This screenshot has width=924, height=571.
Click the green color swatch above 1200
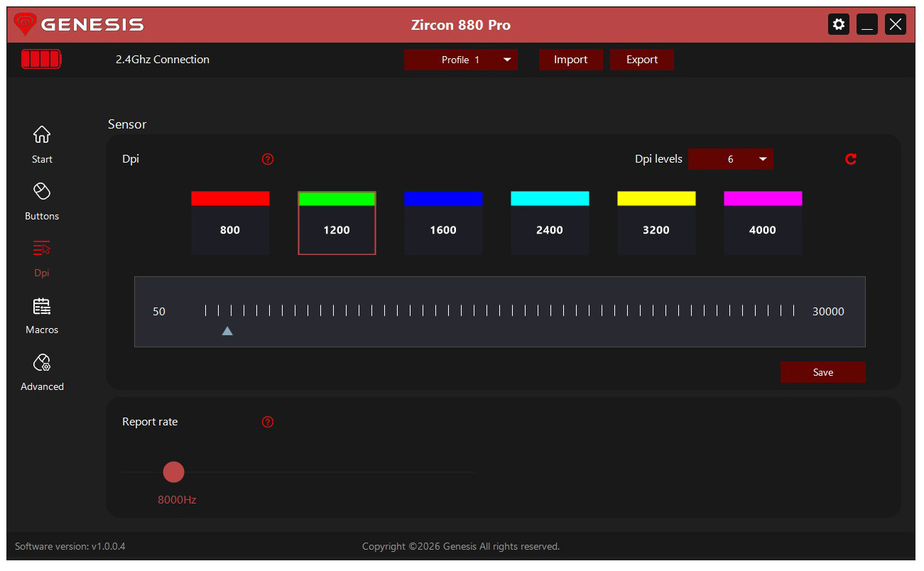[337, 199]
